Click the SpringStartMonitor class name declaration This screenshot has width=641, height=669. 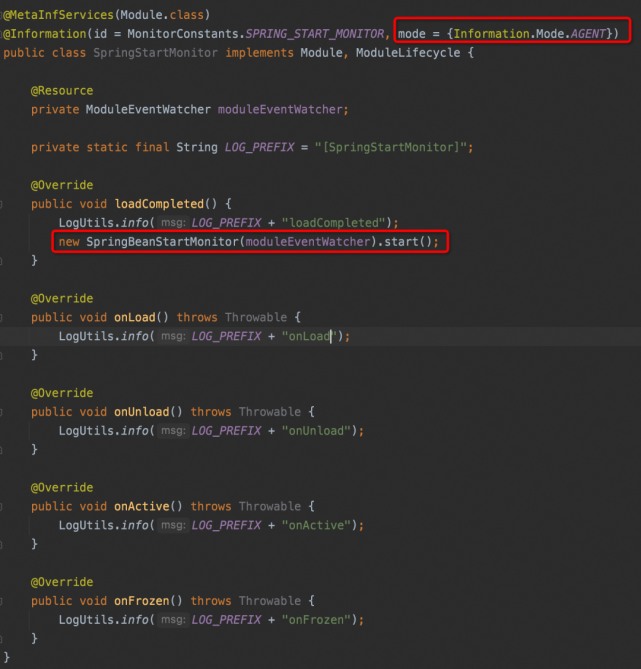[155, 53]
